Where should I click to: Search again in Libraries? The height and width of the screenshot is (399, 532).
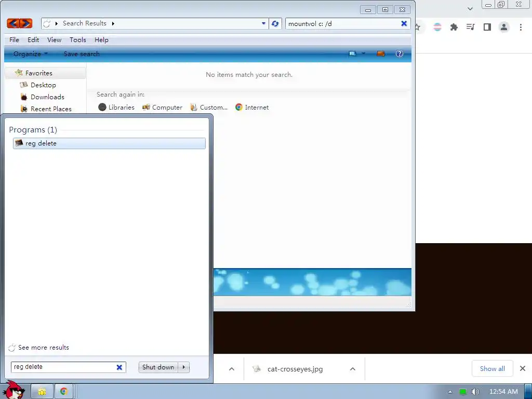(x=116, y=107)
